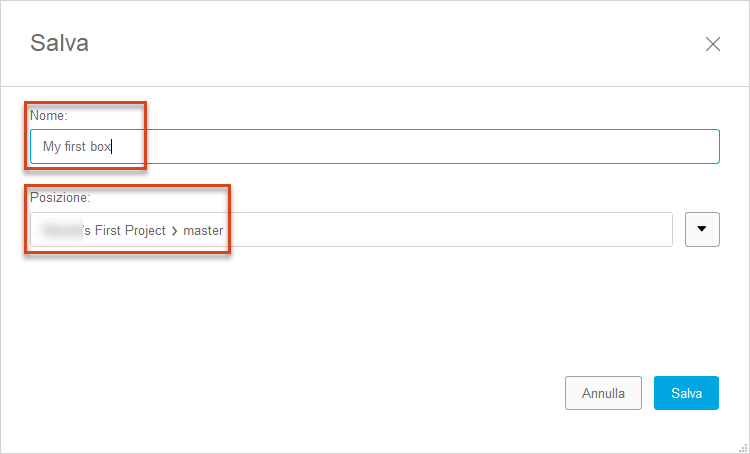
Task: Click the blurred owner name in the location path
Action: [x=61, y=230]
